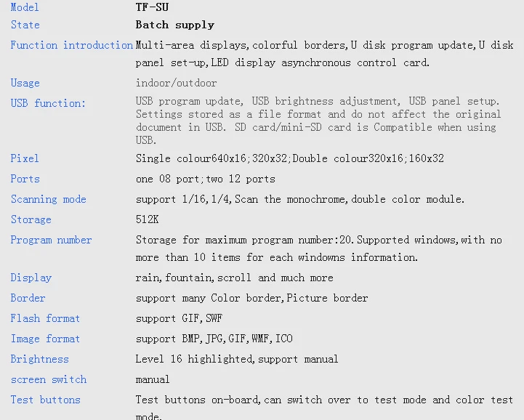Click the blue Model label
Viewport: 524px width, 420px height.
(25, 7)
